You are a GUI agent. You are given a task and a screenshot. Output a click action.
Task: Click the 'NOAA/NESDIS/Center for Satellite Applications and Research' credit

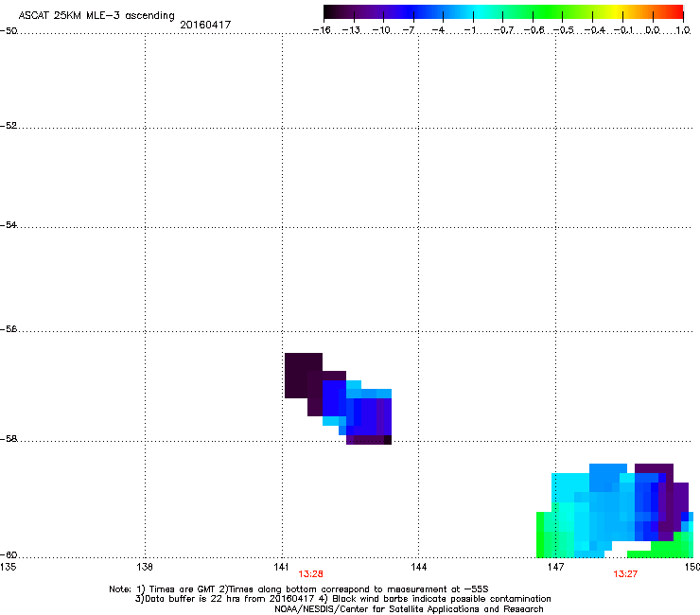tap(409, 609)
